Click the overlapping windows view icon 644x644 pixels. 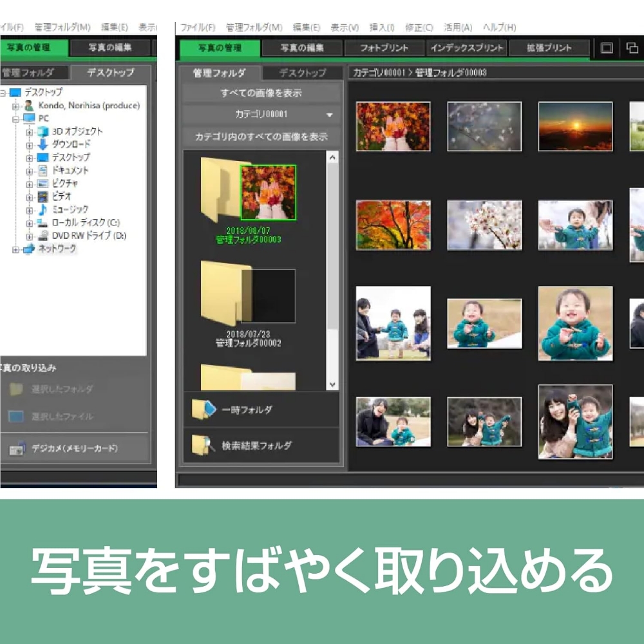(x=632, y=48)
